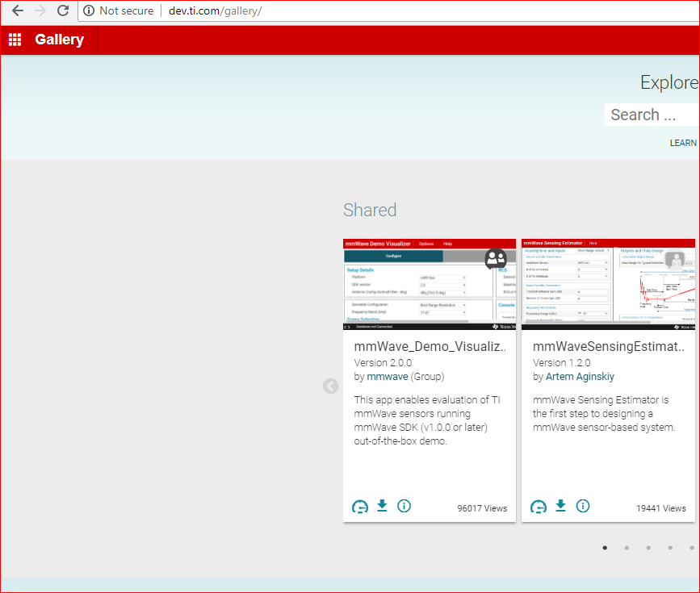This screenshot has width=700, height=593.
Task: Click the user badge on mmWaveSensingEstimator thumbnail
Action: coord(674,260)
